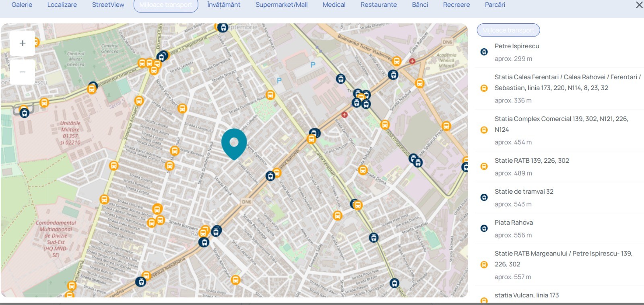Open the Galerie tab
This screenshot has width=644, height=305.
pos(22,5)
